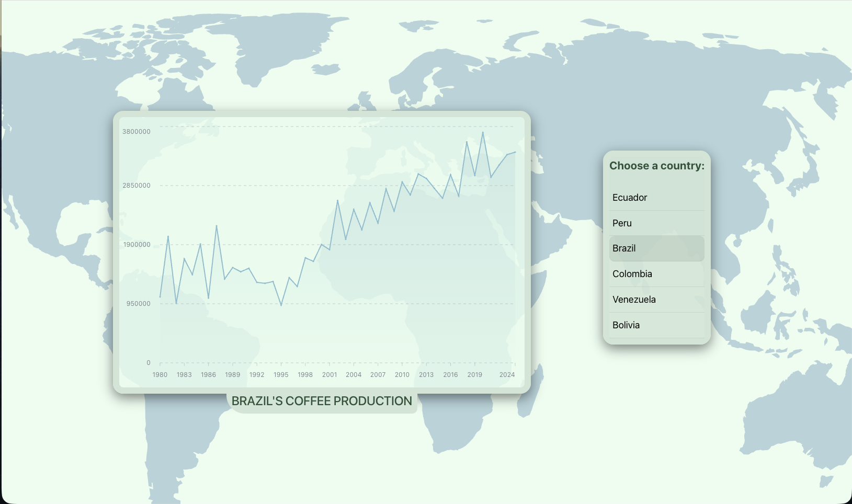Click the 950000 y-axis label

click(139, 304)
